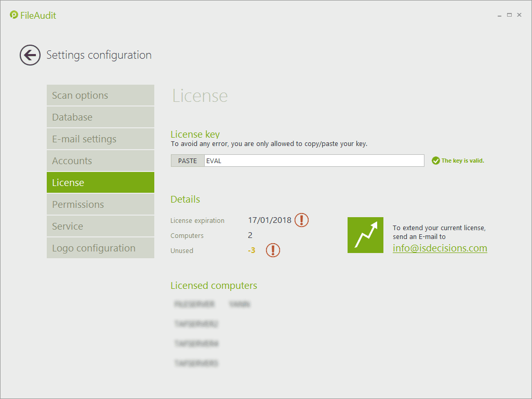Viewport: 532px width, 399px height.
Task: Open Logo configuration
Action: coord(100,248)
